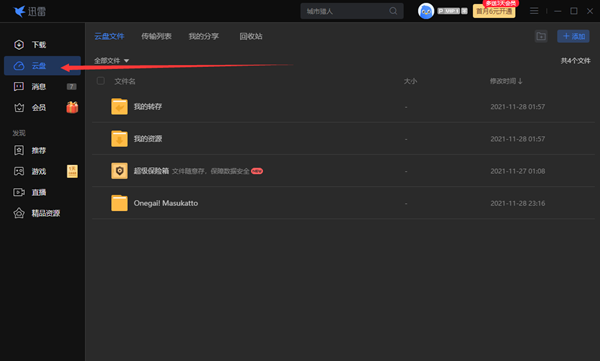Screen dimensions: 600x361
Task: Click the 会员 membership crown icon
Action: (19, 108)
